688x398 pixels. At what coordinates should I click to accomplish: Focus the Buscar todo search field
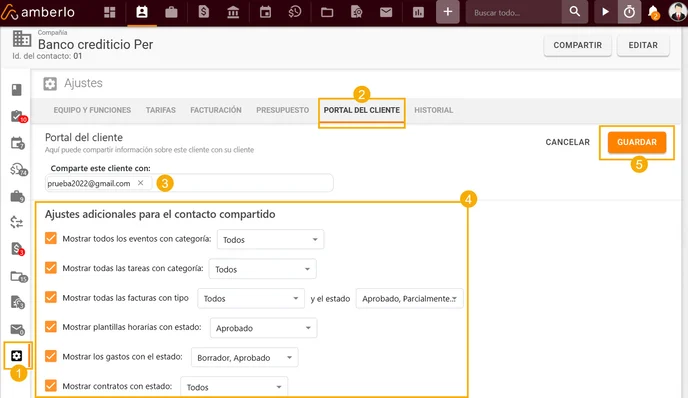(x=513, y=12)
